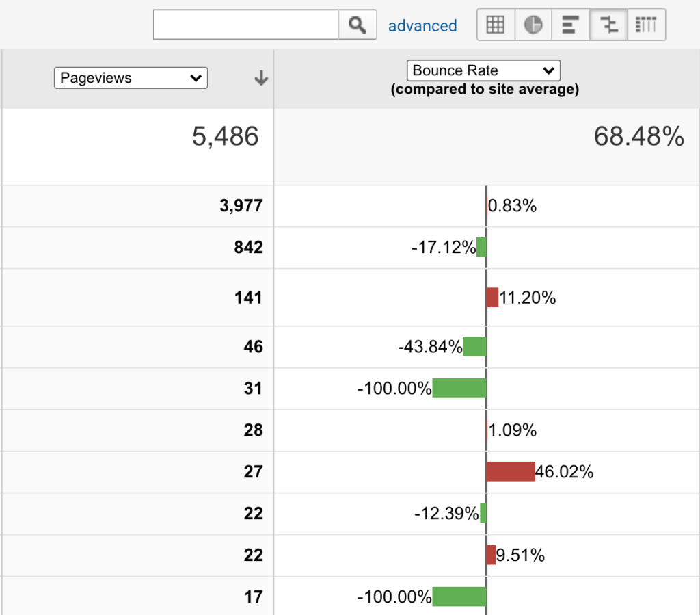Click the 'compared to site average' label

pos(485,89)
